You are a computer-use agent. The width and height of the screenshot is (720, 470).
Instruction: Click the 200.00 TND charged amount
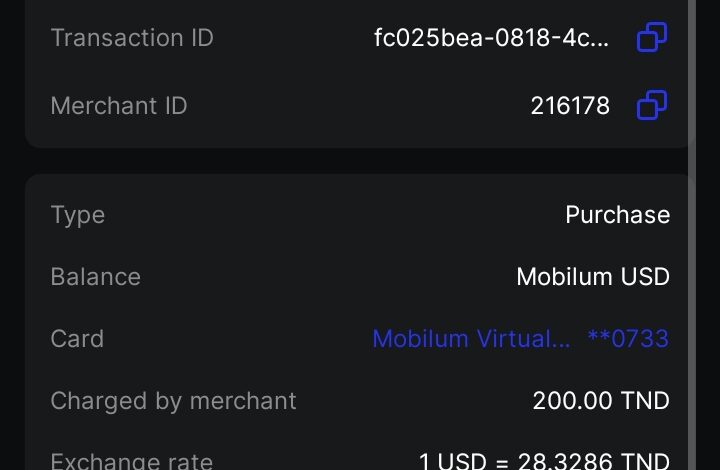click(x=601, y=401)
